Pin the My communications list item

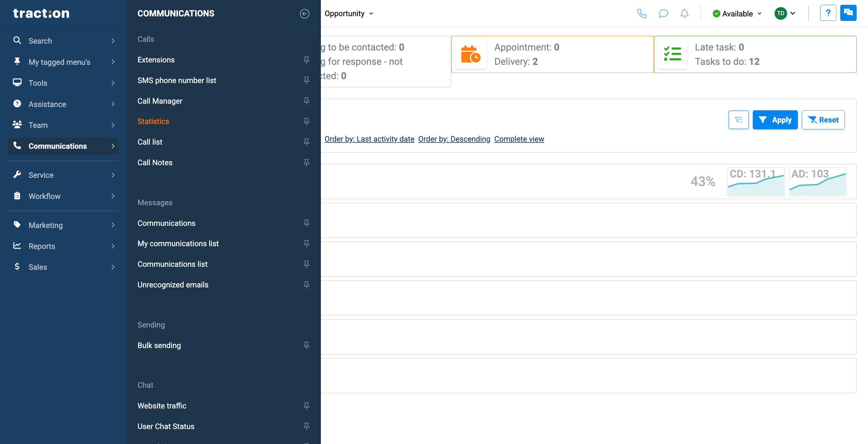coord(306,244)
